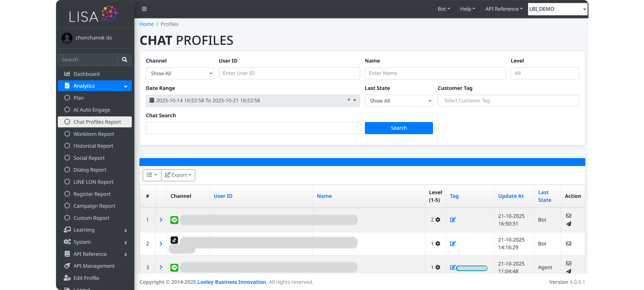Open the Export dropdown menu
This screenshot has width=644, height=290.
tap(178, 175)
